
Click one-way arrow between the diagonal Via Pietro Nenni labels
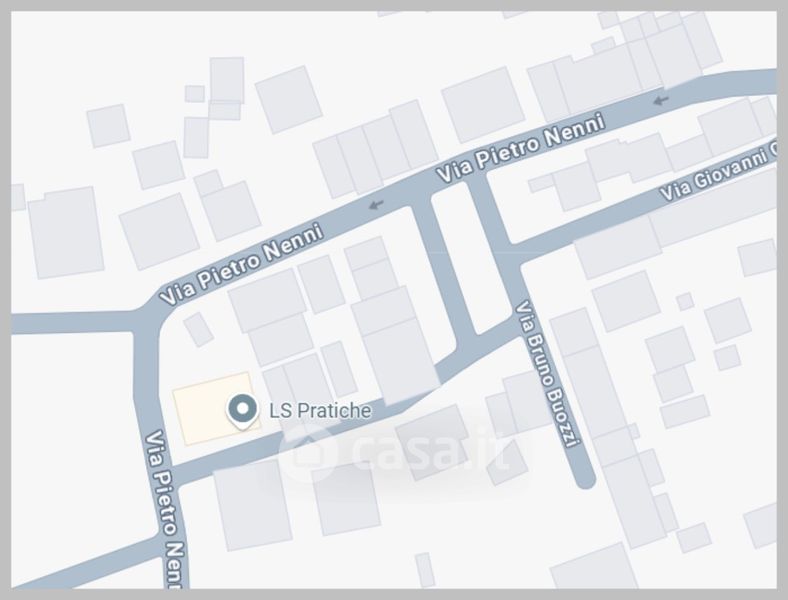click(x=375, y=205)
